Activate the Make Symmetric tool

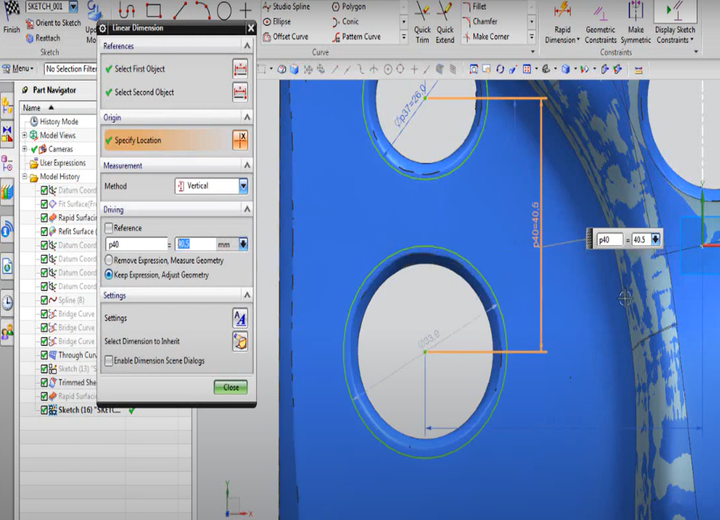pyautogui.click(x=636, y=22)
